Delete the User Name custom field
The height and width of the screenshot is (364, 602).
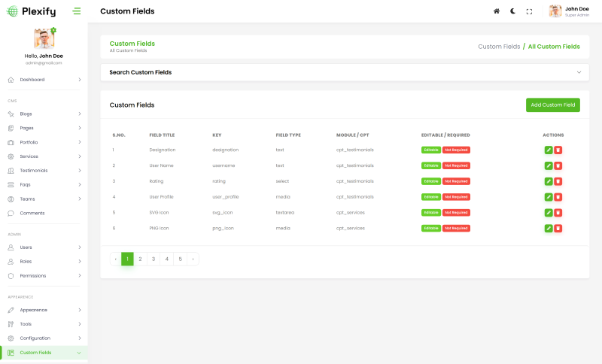point(558,165)
